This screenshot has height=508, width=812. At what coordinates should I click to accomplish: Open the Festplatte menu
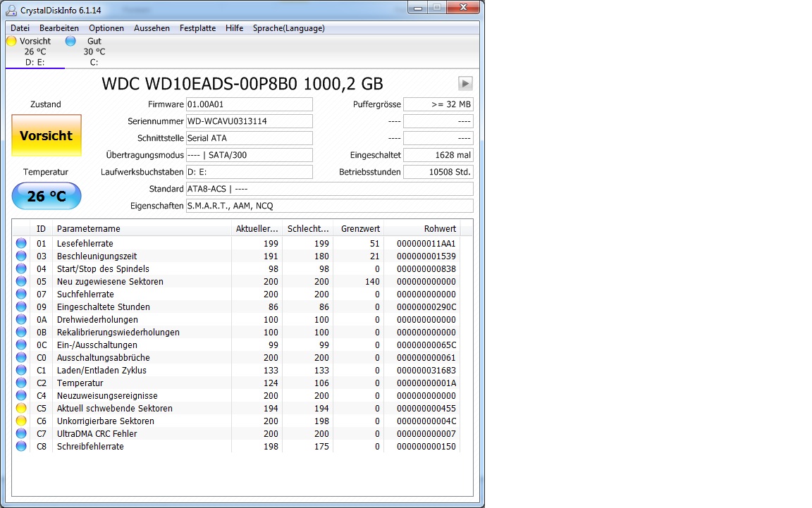click(x=198, y=28)
